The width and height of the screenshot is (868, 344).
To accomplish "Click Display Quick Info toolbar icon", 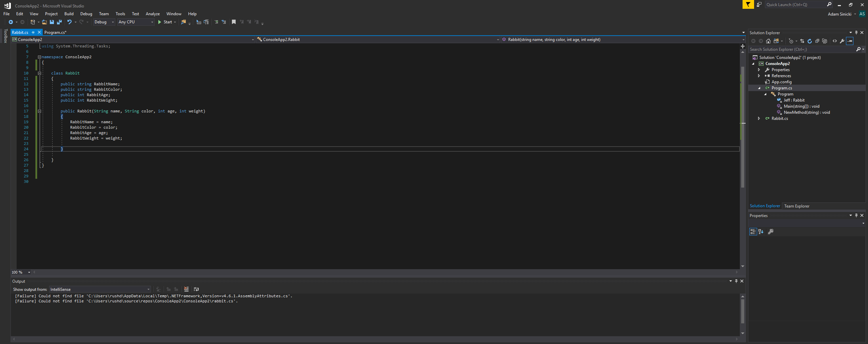I will pyautogui.click(x=199, y=22).
